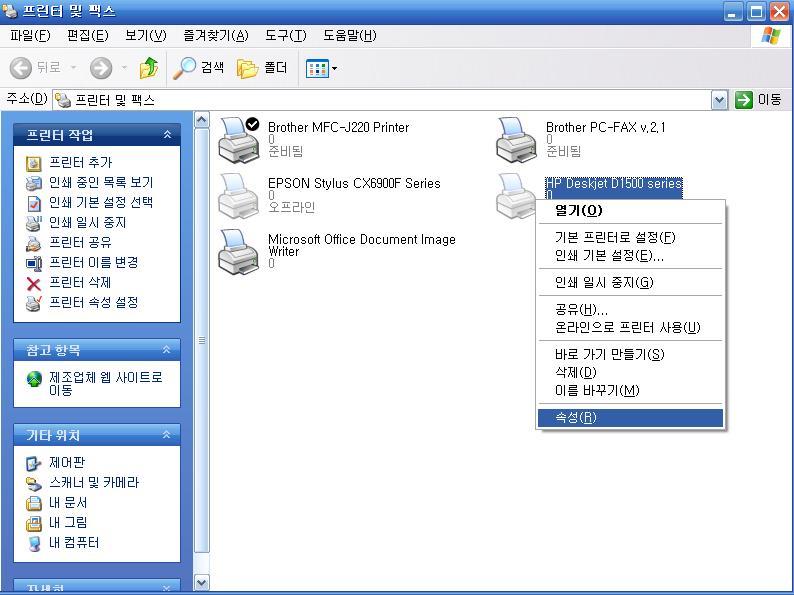Click the 프린터 속성 설정 icon
The height and width of the screenshot is (595, 794).
(33, 303)
